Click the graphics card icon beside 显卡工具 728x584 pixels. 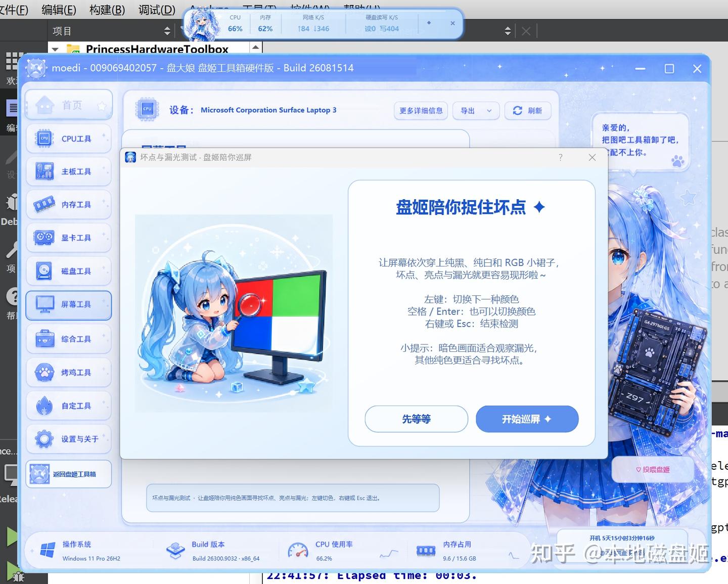44,237
